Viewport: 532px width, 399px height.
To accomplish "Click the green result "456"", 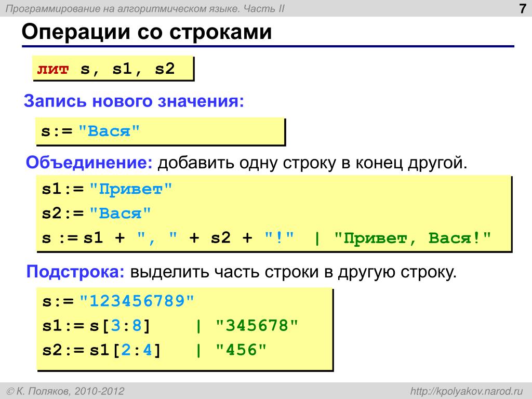I will click(241, 350).
